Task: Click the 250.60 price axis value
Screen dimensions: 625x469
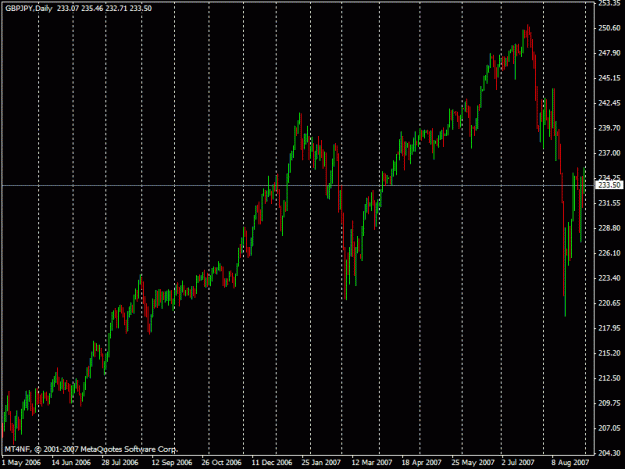Action: pos(609,28)
